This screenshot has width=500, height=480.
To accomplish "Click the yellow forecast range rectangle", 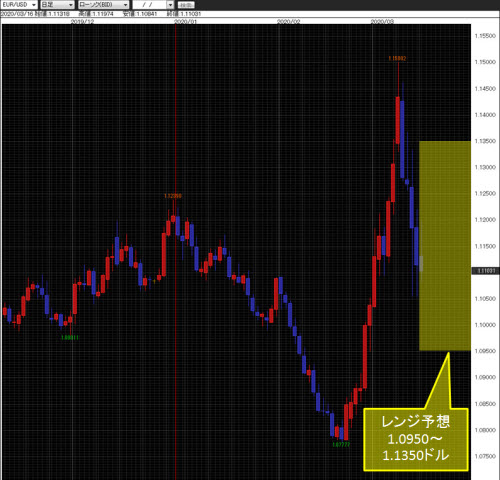I will click(x=445, y=246).
